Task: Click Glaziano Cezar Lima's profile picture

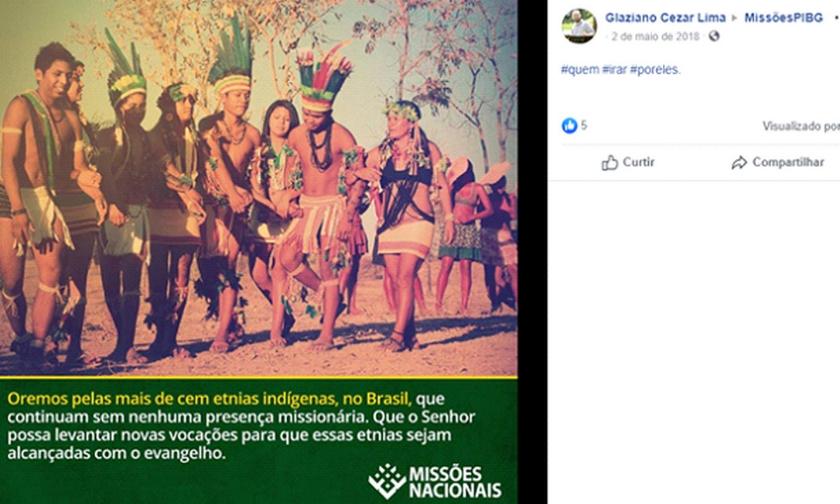Action: coord(579,26)
